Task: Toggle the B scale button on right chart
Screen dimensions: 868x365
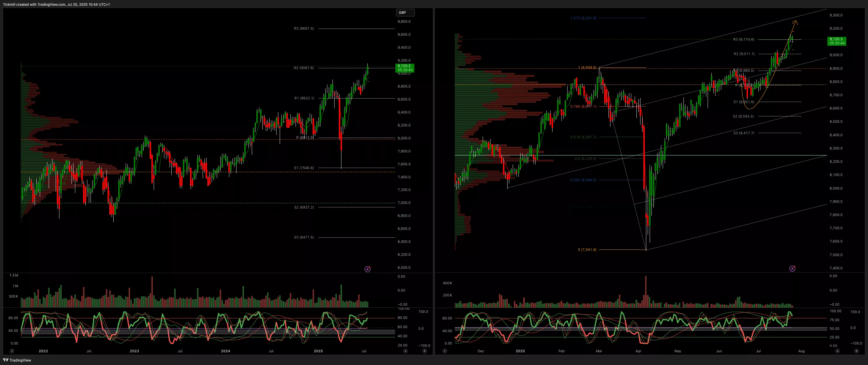Action: click(856, 351)
